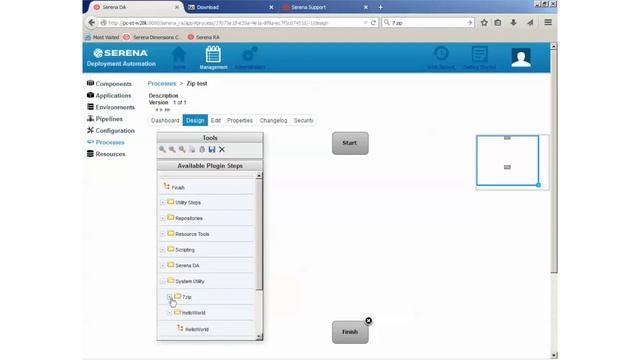Open the URL history dropdown arrow
Viewport: 640px width, 360px height.
click(x=365, y=23)
